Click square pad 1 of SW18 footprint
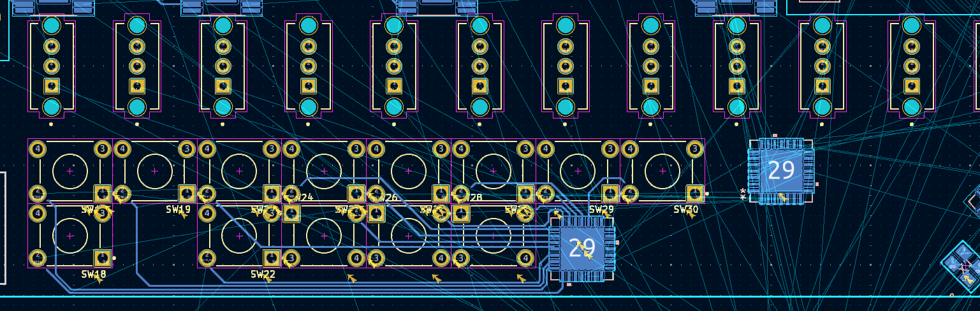Viewport: 980px width, 311px height. click(x=102, y=257)
